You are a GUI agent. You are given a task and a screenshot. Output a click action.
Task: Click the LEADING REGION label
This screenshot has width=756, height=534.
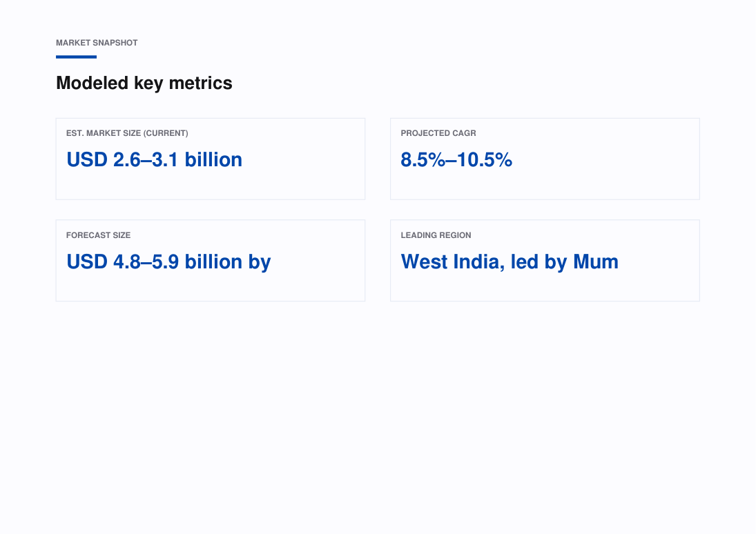[436, 235]
